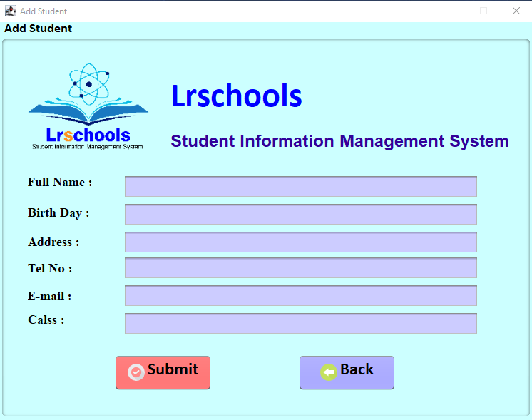This screenshot has height=420, width=532.
Task: Click the Calss input field
Action: (301, 323)
